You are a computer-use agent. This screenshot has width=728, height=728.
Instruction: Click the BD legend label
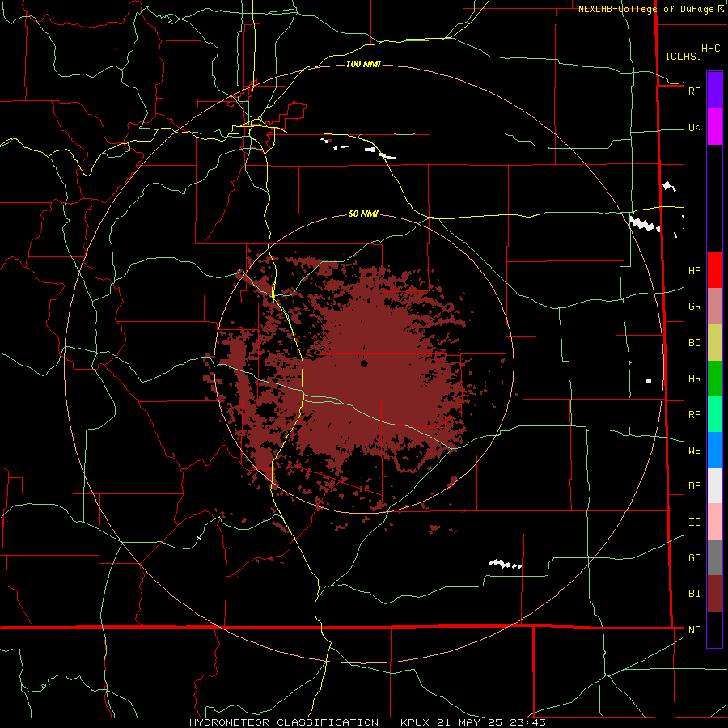[x=694, y=343]
